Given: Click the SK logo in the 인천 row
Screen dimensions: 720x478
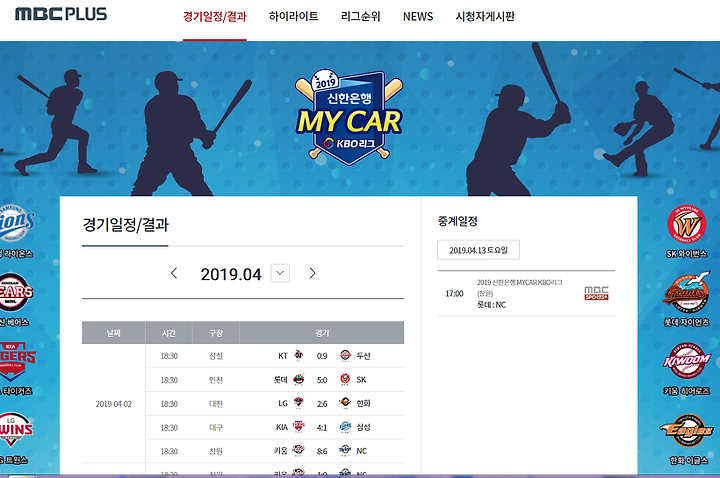Looking at the screenshot, I should pos(345,379).
